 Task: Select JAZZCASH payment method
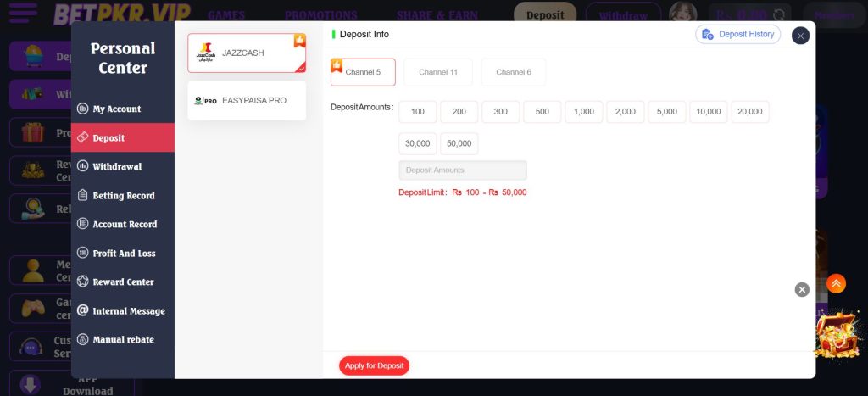tap(246, 53)
